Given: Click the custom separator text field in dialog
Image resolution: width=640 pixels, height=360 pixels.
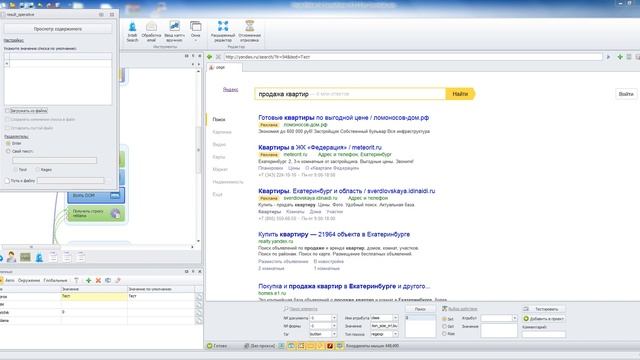Looking at the screenshot, I should [54, 160].
